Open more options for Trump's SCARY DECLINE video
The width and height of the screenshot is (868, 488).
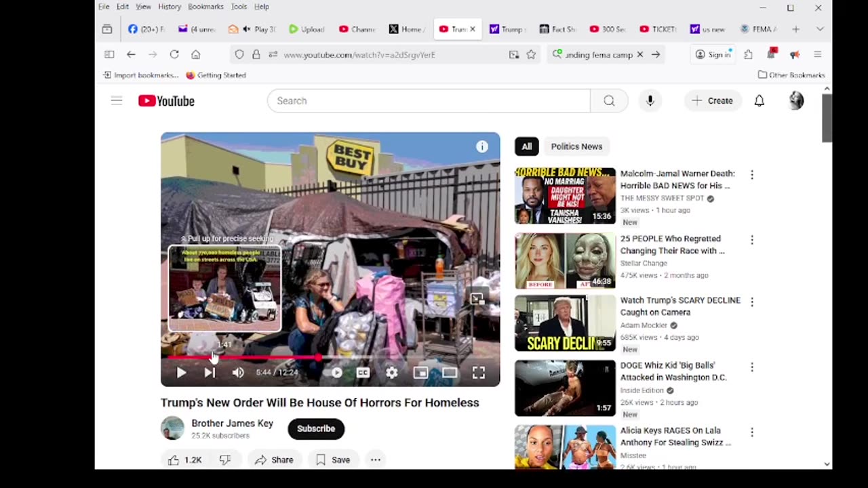[751, 302]
